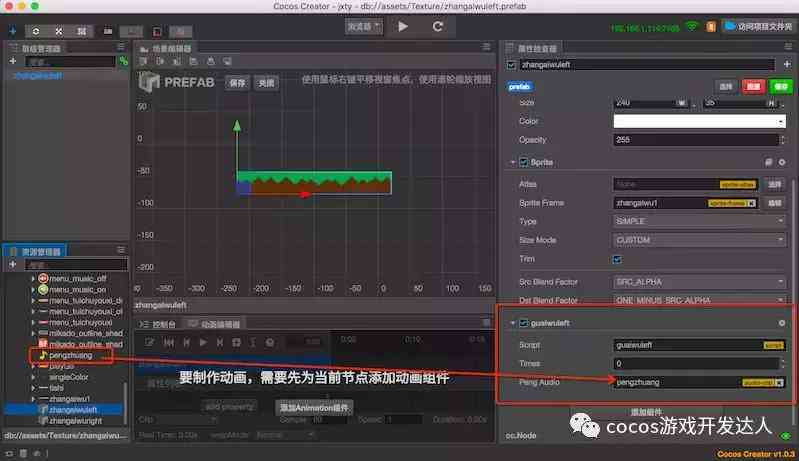Toggle the Trim checkbox

click(x=617, y=260)
